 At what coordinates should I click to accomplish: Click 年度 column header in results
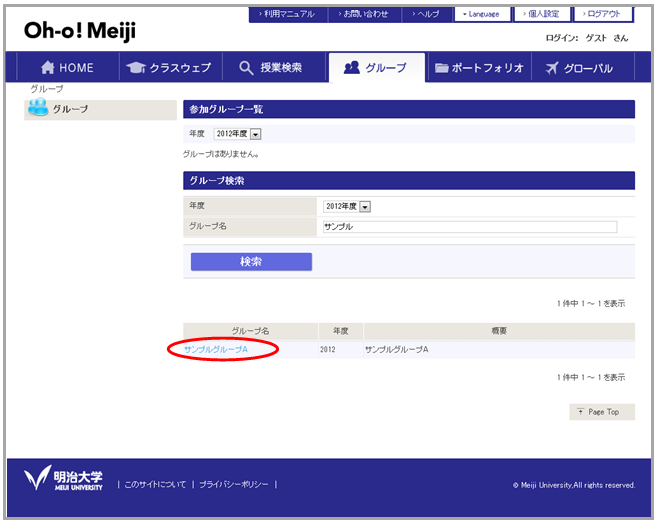(x=341, y=331)
